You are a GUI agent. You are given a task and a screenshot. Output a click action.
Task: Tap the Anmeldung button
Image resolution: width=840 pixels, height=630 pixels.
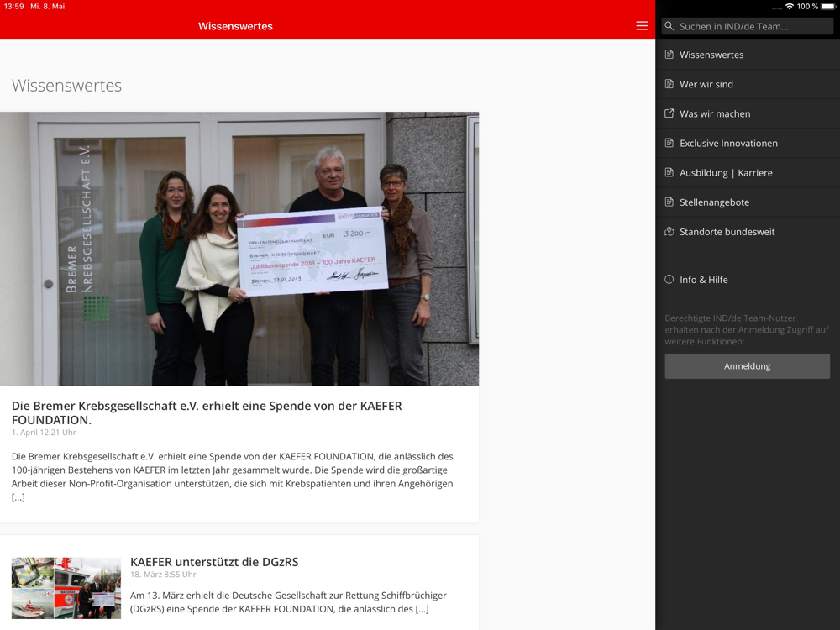click(748, 366)
